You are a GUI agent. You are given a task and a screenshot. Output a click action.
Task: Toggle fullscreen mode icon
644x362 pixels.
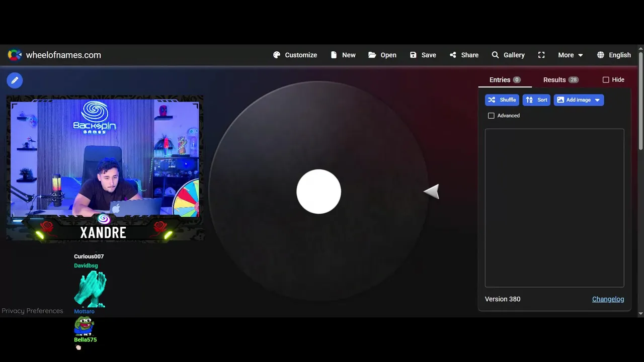click(541, 55)
